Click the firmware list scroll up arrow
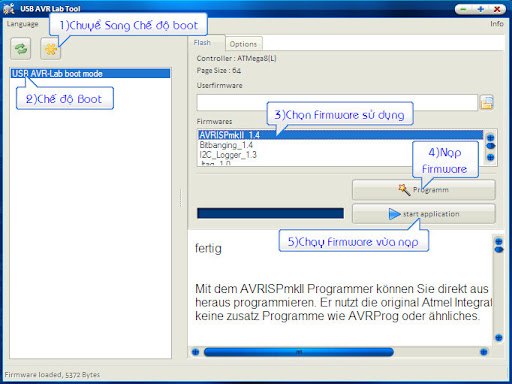The image size is (512, 384). 490,137
